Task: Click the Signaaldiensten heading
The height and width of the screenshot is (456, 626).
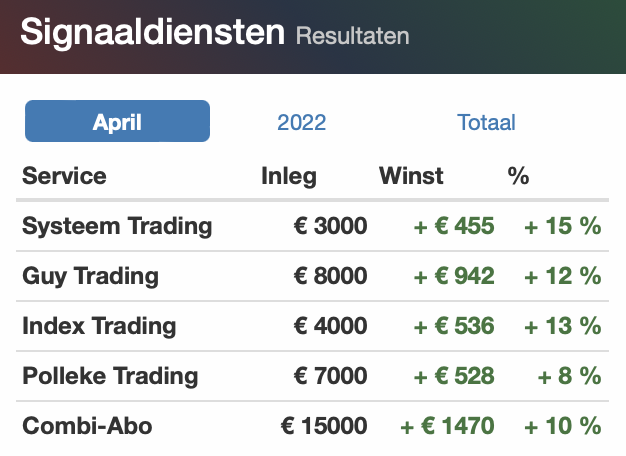Action: click(x=153, y=32)
